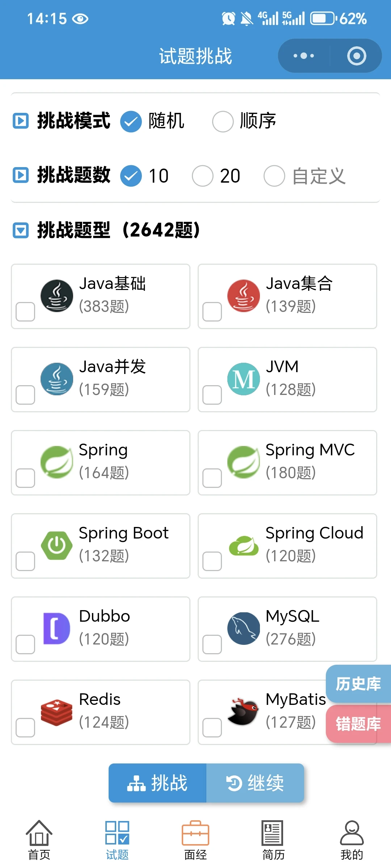Check the Java集合 checkbox
Image resolution: width=391 pixels, height=868 pixels.
tap(212, 312)
